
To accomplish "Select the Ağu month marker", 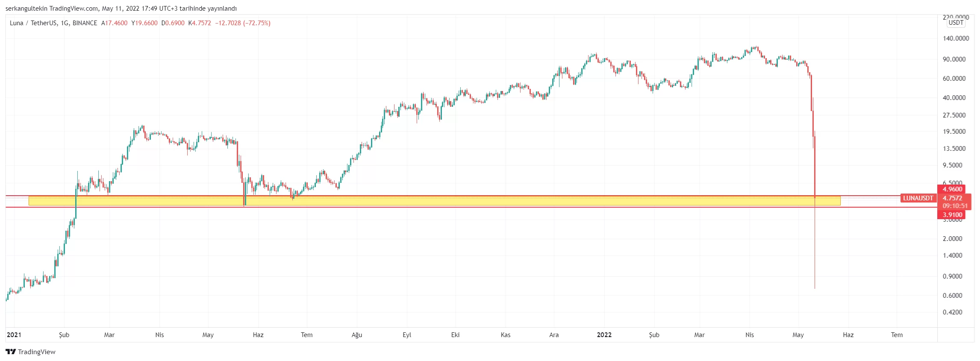I will click(x=357, y=335).
